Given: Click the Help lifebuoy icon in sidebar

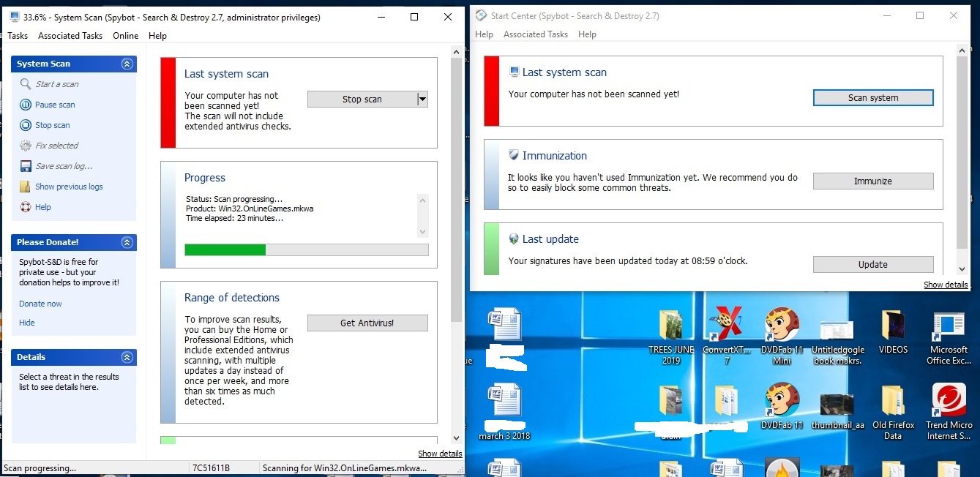Looking at the screenshot, I should pos(26,207).
